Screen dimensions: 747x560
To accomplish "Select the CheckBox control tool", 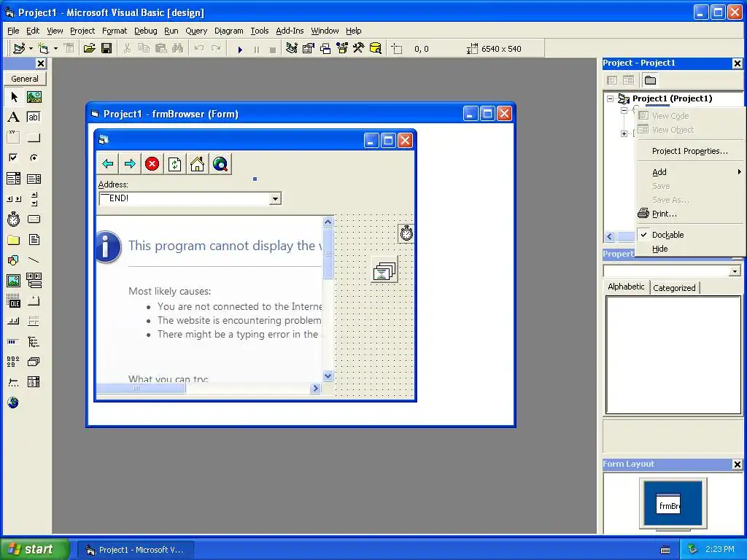I will (x=14, y=157).
